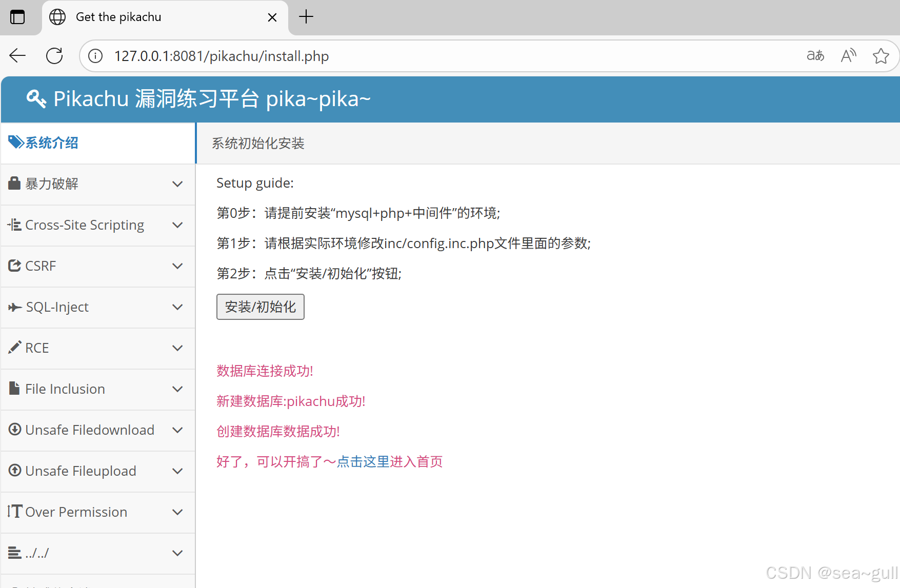This screenshot has height=588, width=900.
Task: Select Unsafe Fileupload in sidebar
Action: coord(98,471)
